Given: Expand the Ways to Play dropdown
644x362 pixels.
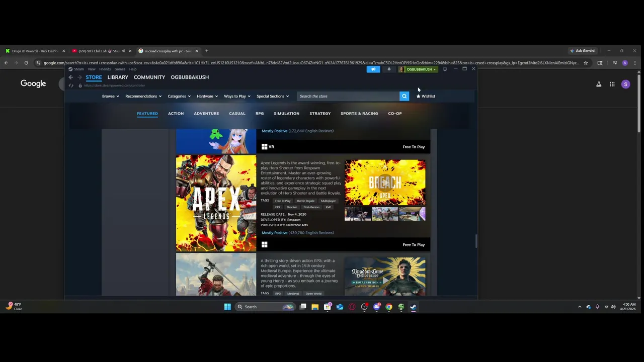Looking at the screenshot, I should [237, 96].
